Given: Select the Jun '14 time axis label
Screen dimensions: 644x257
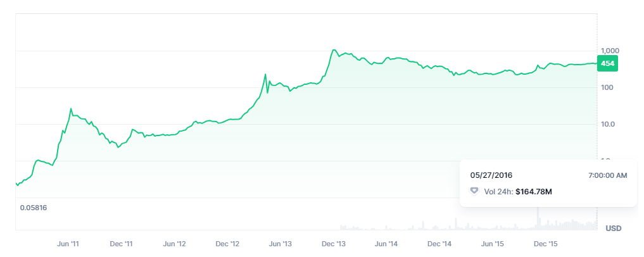Looking at the screenshot, I should coord(386,243).
